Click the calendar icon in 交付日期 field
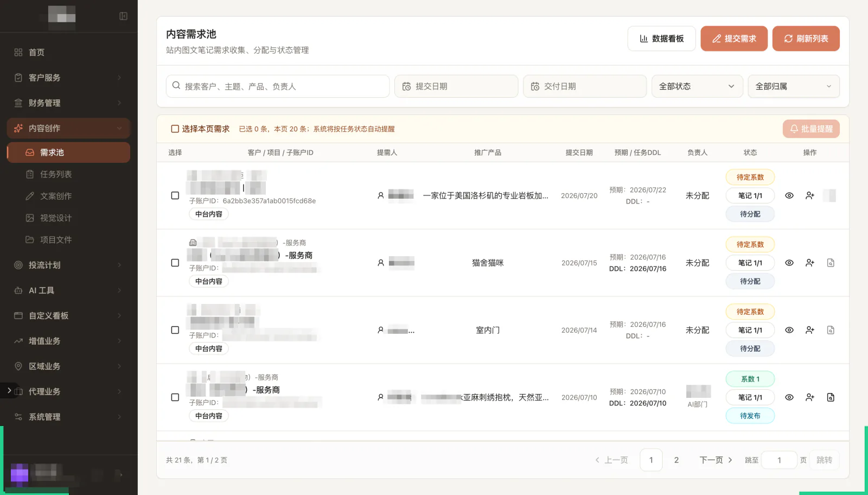 coord(535,86)
